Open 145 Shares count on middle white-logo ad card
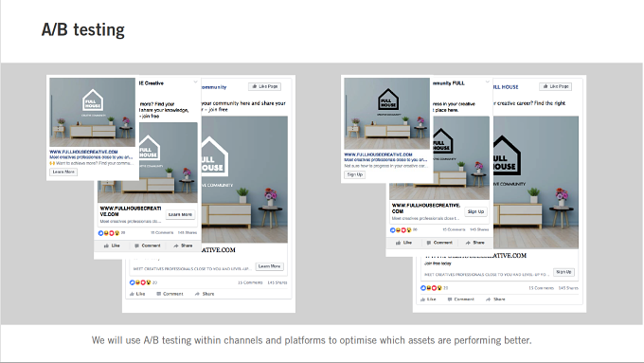The image size is (644, 363). (x=188, y=233)
